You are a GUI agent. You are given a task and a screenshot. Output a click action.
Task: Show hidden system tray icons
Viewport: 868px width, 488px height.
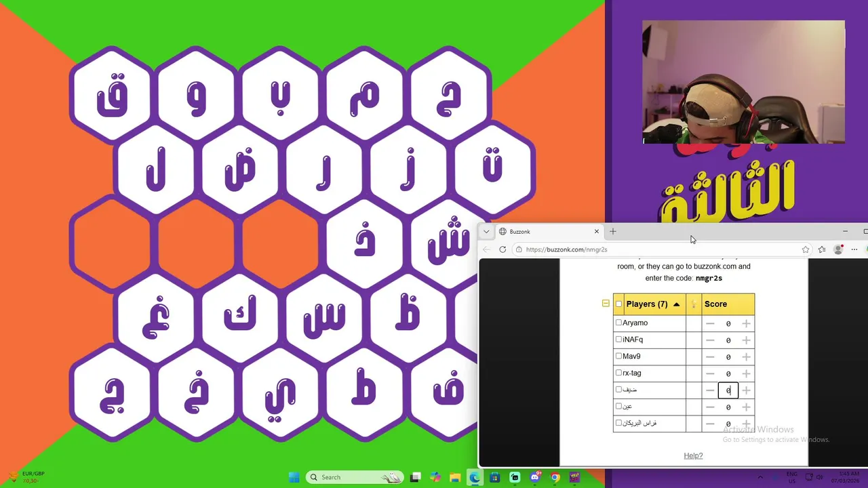[x=759, y=477]
